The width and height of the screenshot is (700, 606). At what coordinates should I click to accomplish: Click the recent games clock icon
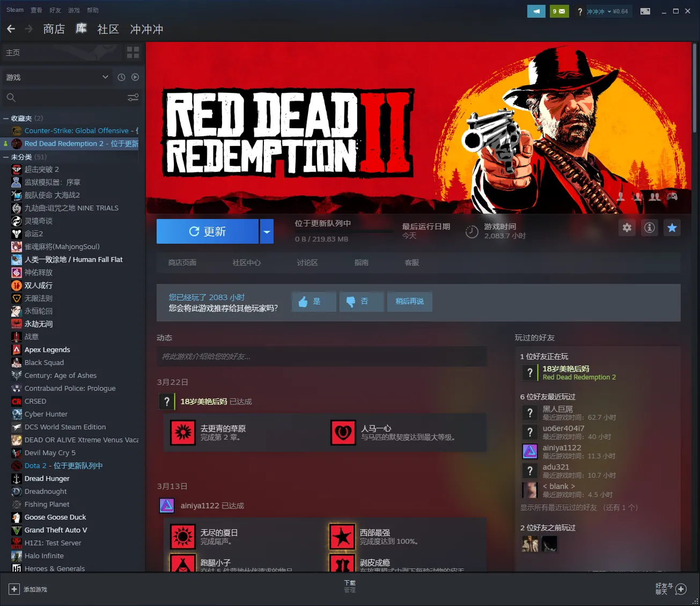(121, 77)
